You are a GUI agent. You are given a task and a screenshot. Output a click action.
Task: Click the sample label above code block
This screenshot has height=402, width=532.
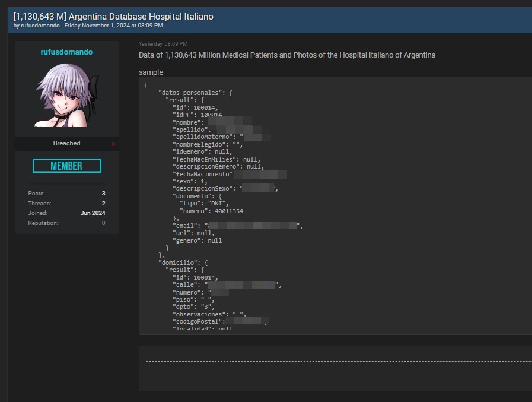(151, 72)
